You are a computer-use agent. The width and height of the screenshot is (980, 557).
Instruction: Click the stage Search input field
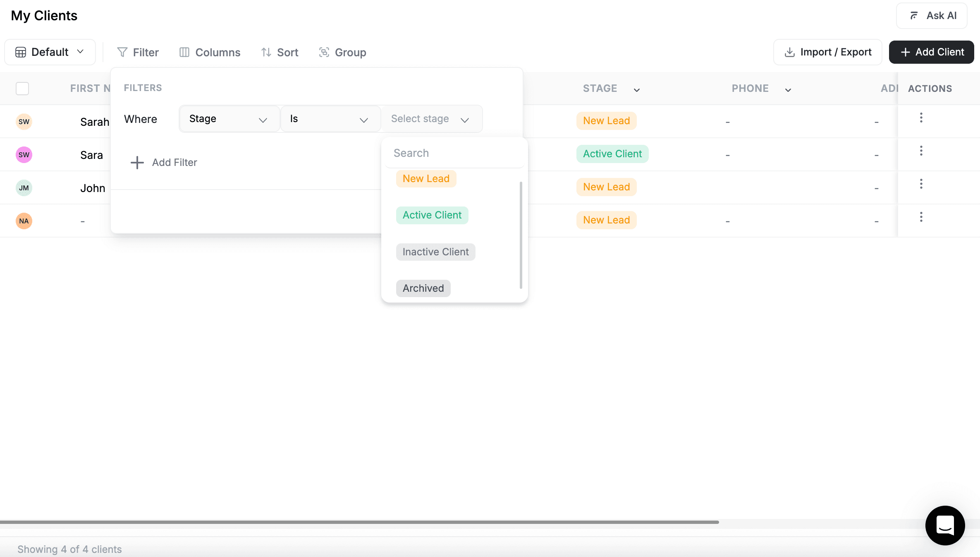(454, 153)
